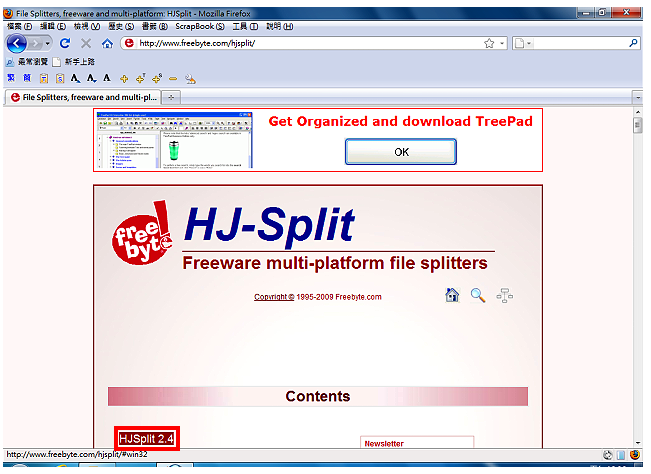651x474 pixels.
Task: Click the house Home icon on page
Action: click(452, 295)
